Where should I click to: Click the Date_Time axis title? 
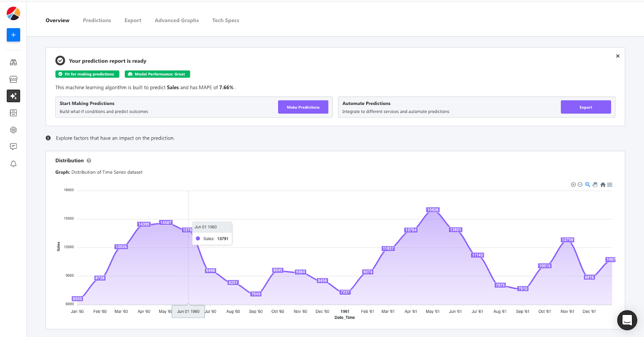(x=345, y=318)
